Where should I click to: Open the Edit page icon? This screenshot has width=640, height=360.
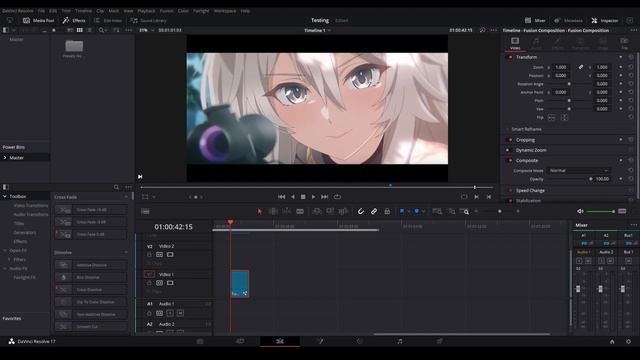pyautogui.click(x=280, y=341)
